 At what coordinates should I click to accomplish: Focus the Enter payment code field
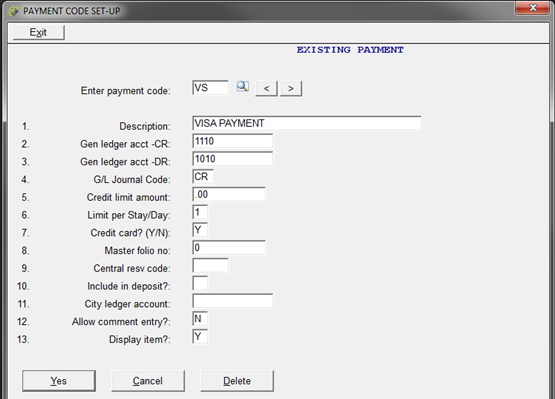click(x=211, y=87)
